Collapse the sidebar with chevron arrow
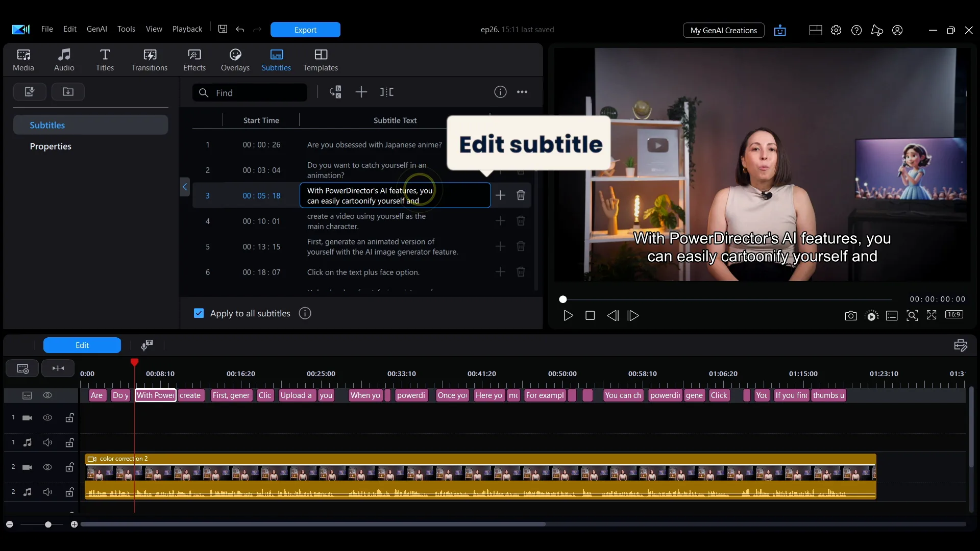Image resolution: width=980 pixels, height=551 pixels. click(185, 187)
